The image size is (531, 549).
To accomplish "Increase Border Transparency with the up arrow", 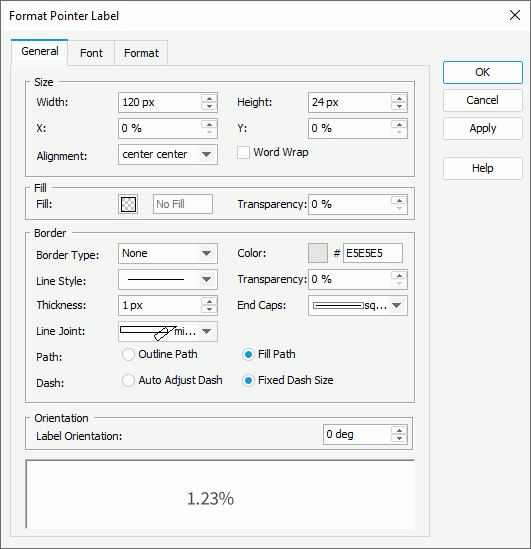I will tap(399, 275).
